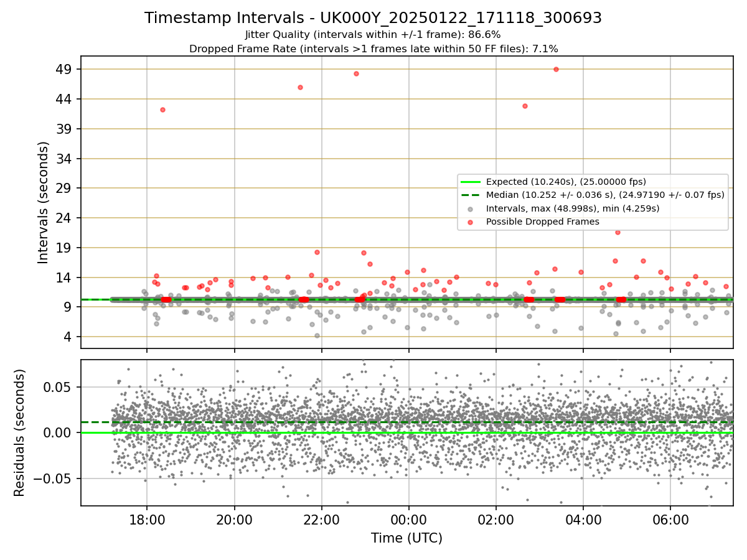The height and width of the screenshot is (560, 747).
Task: Click the plot title 'Timestamp Intervals - UK000Y_20250122_171118_300693'
Action: point(373,18)
